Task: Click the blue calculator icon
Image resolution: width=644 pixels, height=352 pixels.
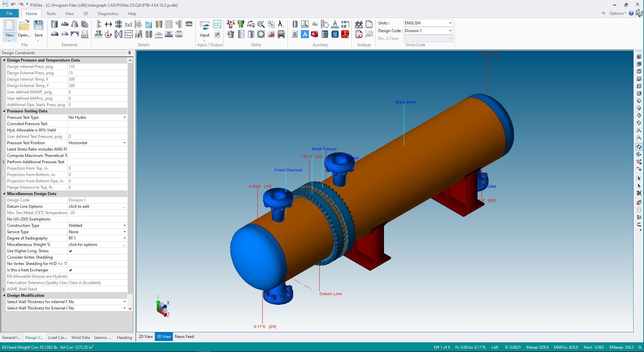Action: (335, 34)
